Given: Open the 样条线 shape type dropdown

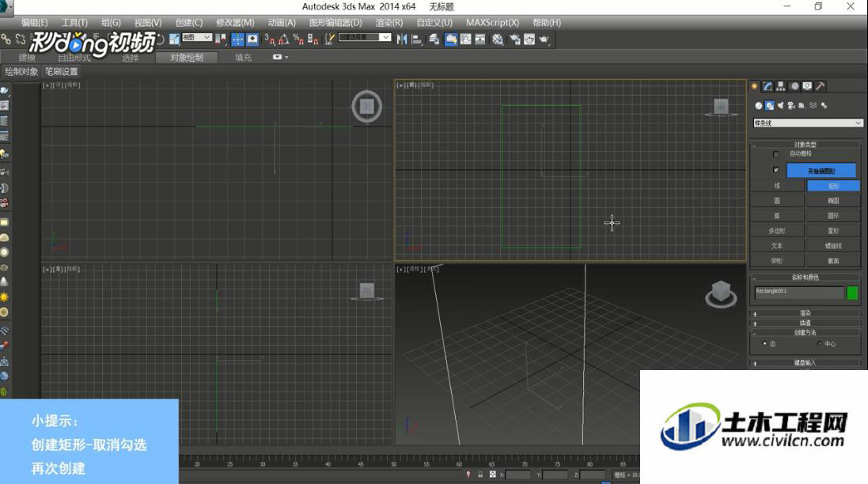Looking at the screenshot, I should coord(808,123).
